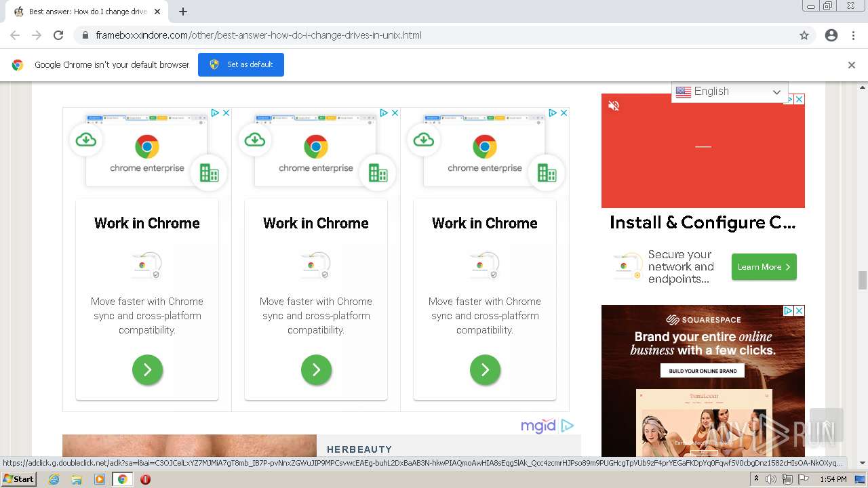Close the Squarespace ad
The image size is (868, 488).
(x=800, y=310)
